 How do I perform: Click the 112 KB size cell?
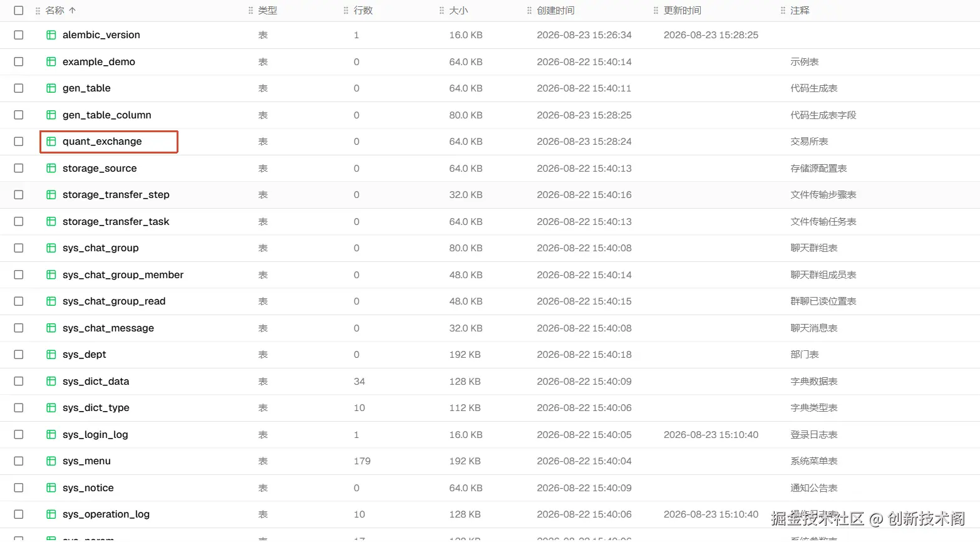point(465,408)
